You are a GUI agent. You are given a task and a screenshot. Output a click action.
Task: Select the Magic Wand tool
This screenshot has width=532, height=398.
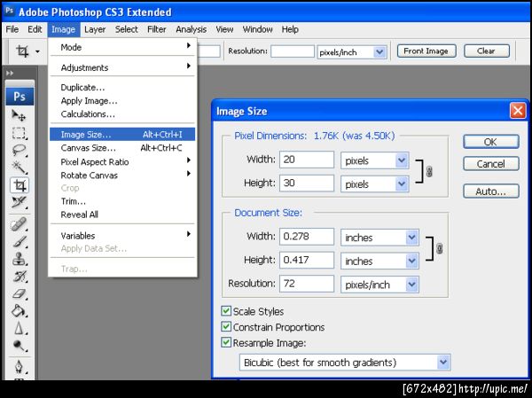coord(19,168)
